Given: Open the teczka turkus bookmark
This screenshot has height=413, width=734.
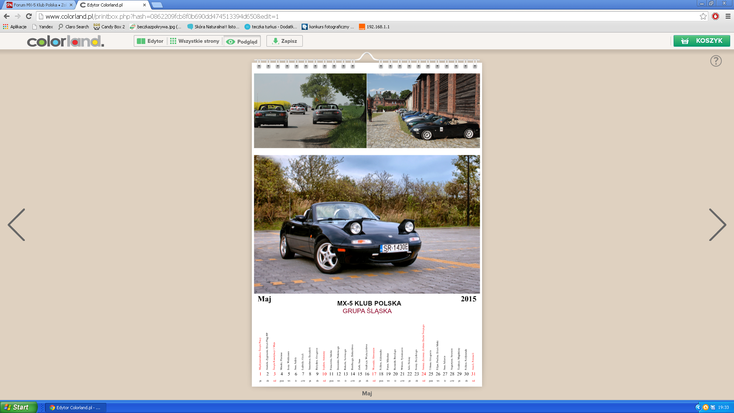Looking at the screenshot, I should [271, 27].
